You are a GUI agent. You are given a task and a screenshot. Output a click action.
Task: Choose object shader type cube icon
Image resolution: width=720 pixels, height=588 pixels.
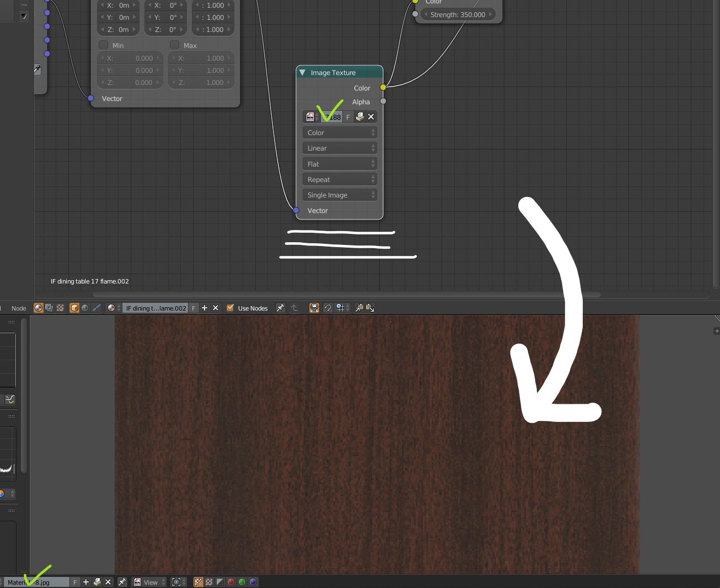[x=74, y=308]
